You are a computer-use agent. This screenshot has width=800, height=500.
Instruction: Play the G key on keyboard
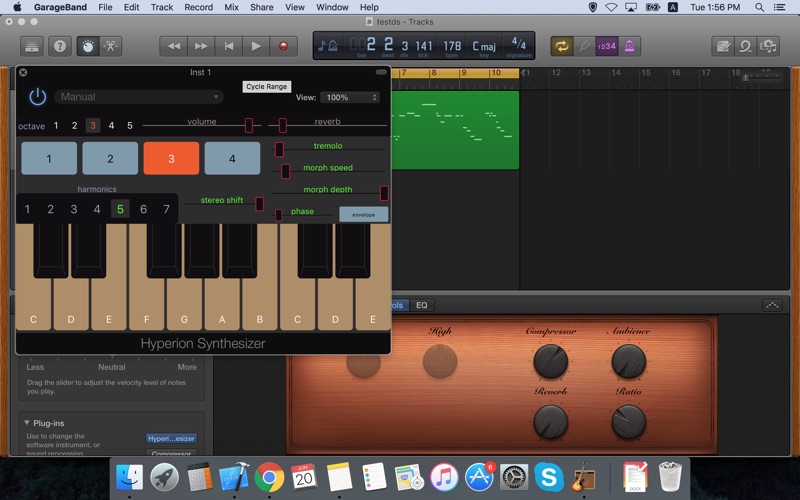pos(184,305)
